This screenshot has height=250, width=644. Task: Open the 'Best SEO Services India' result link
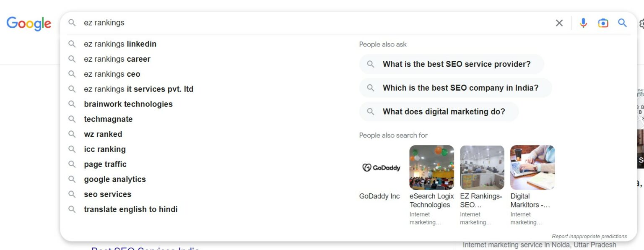(x=145, y=248)
